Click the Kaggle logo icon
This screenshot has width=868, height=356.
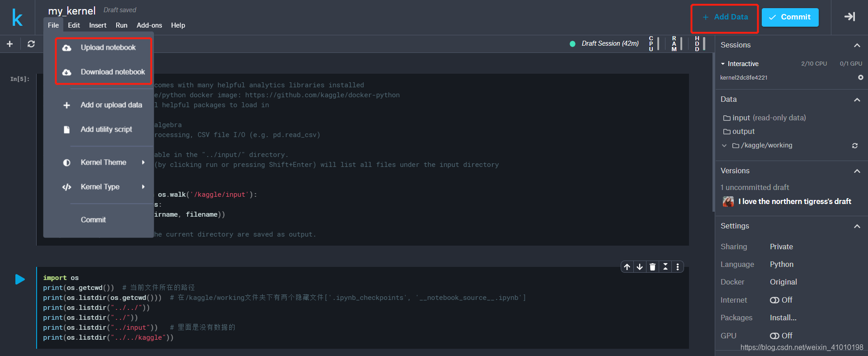click(x=17, y=18)
